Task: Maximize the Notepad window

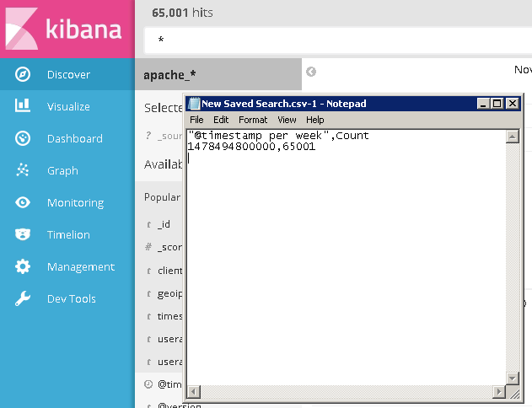Action: pyautogui.click(x=497, y=104)
